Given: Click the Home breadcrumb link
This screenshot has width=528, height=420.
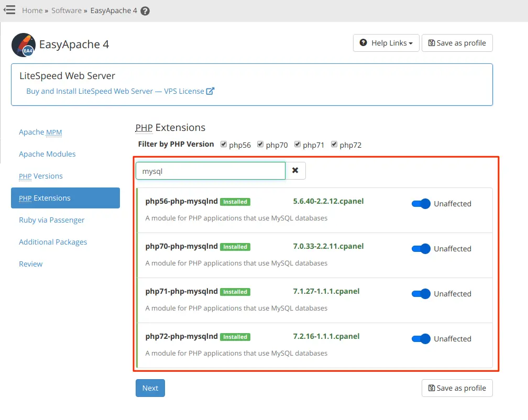Looking at the screenshot, I should tap(32, 10).
